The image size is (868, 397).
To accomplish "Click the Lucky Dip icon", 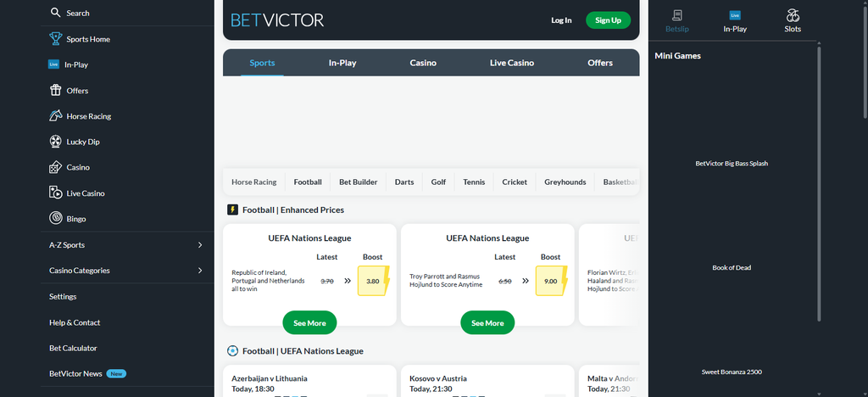I will pos(55,142).
